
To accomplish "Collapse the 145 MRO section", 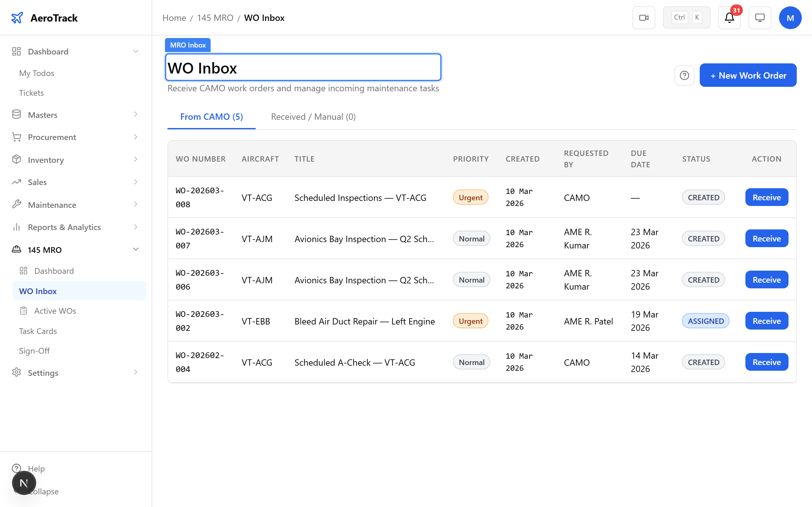I will (135, 249).
